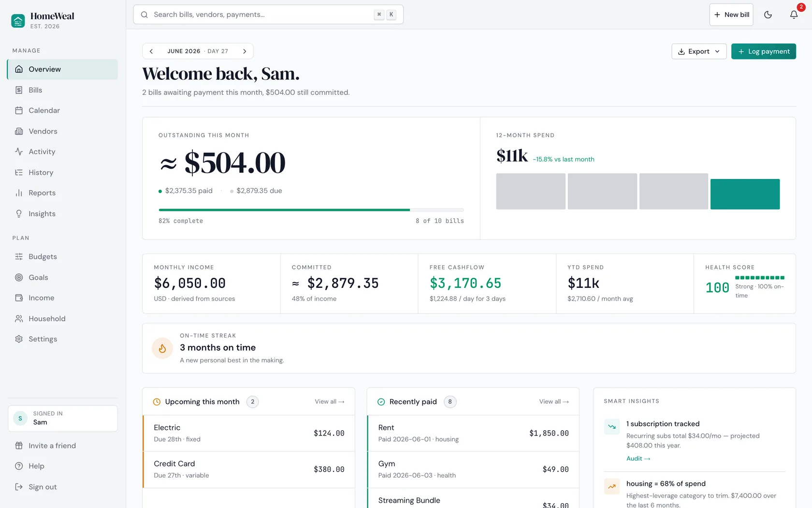Click the Goals target icon
812x508 pixels.
coord(19,277)
